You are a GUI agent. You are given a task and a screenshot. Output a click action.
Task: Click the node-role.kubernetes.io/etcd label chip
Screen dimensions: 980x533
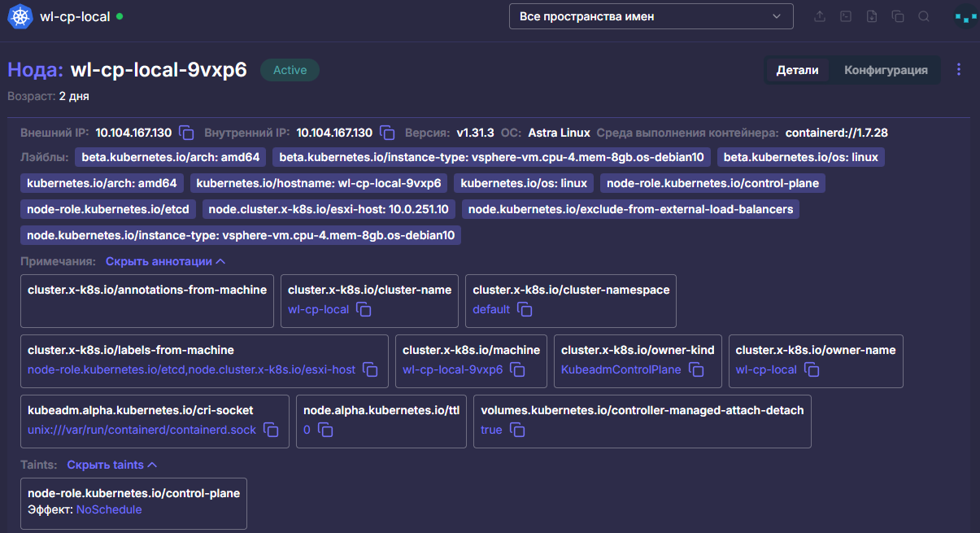108,209
